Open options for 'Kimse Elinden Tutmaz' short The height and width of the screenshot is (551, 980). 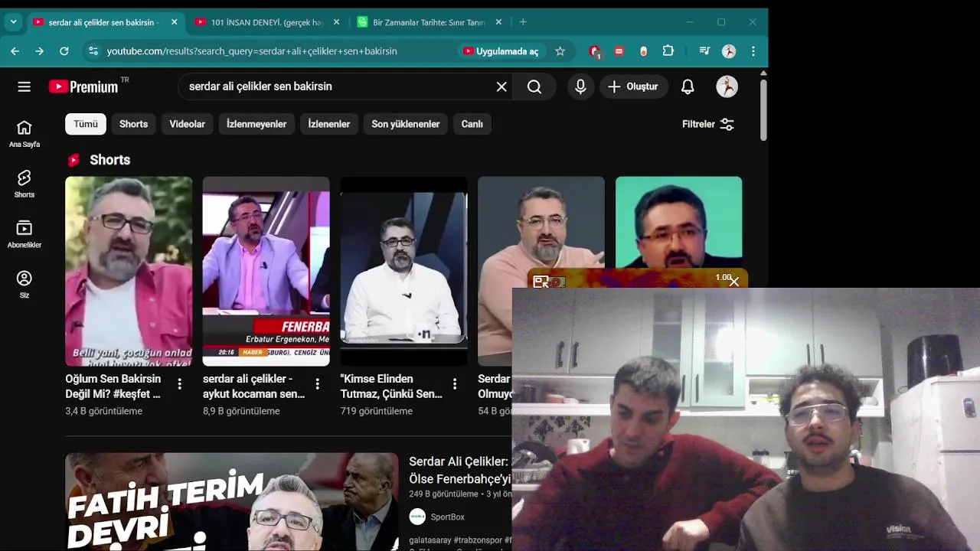pos(455,384)
